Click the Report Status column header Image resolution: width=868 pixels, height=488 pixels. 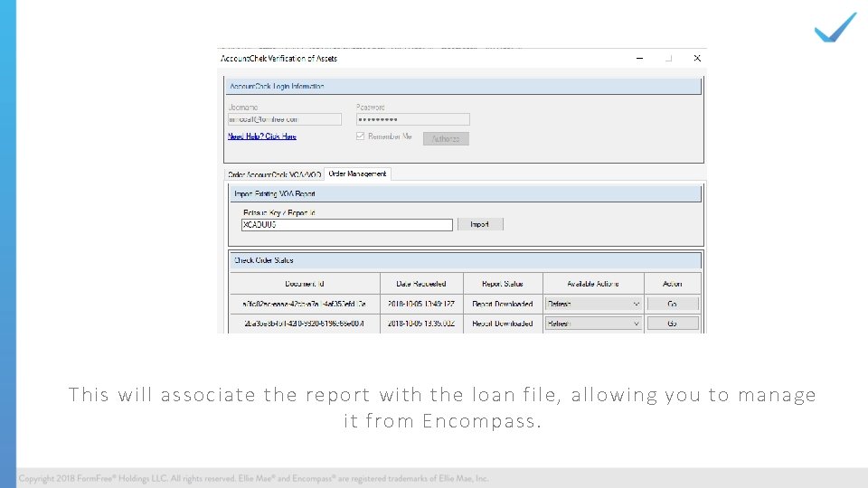pyautogui.click(x=503, y=283)
